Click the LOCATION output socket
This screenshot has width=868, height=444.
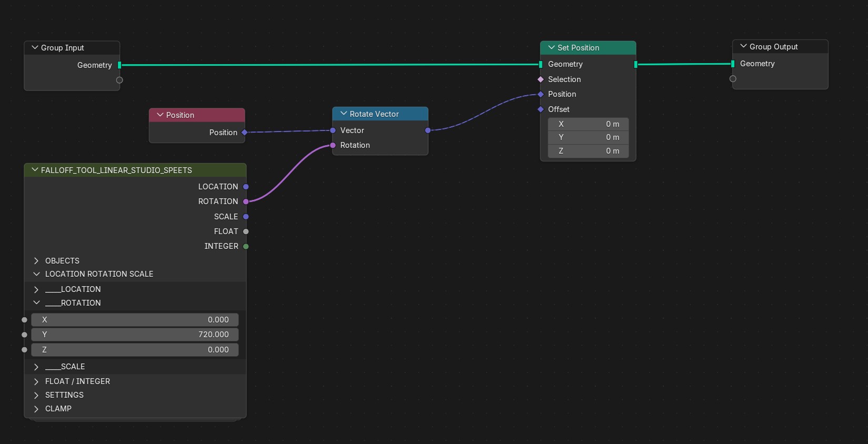(x=246, y=187)
